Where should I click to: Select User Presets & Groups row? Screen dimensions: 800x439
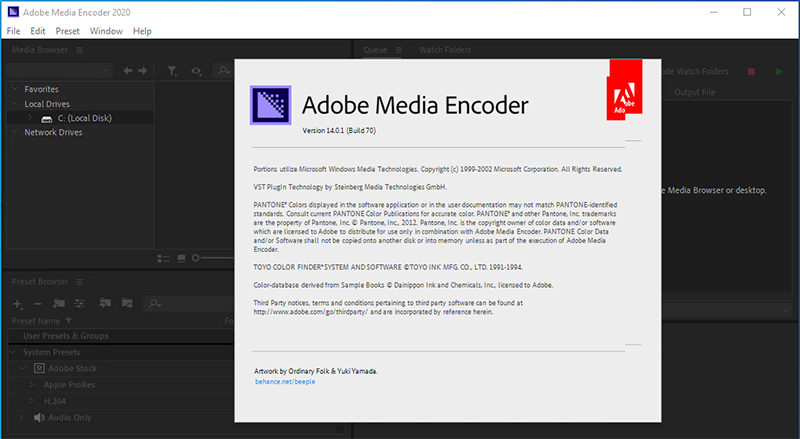(121, 336)
